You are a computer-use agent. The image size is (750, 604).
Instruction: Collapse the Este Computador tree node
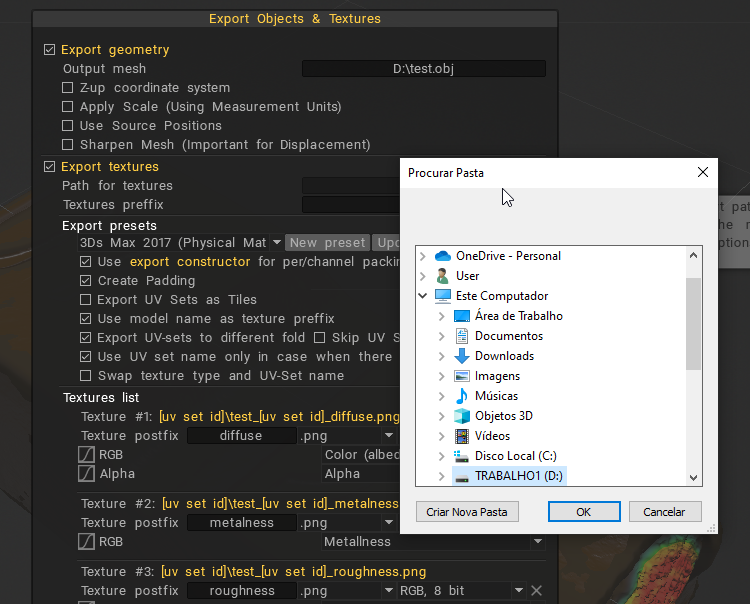click(424, 296)
